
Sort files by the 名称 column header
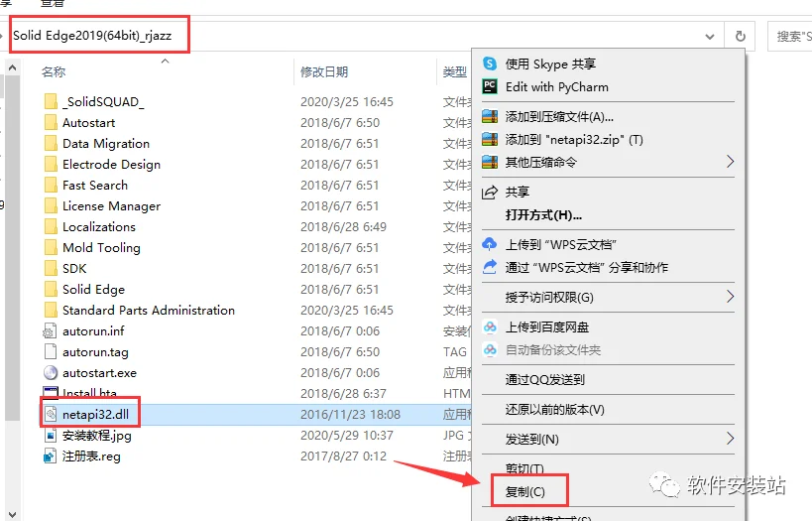pos(54,72)
